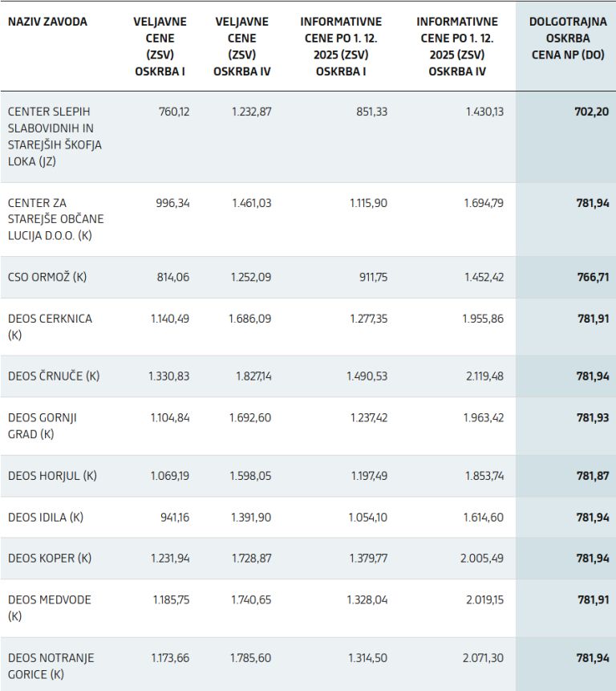Select the DEOS Notranje Gorice name
616x691 pixels.
click(51, 665)
